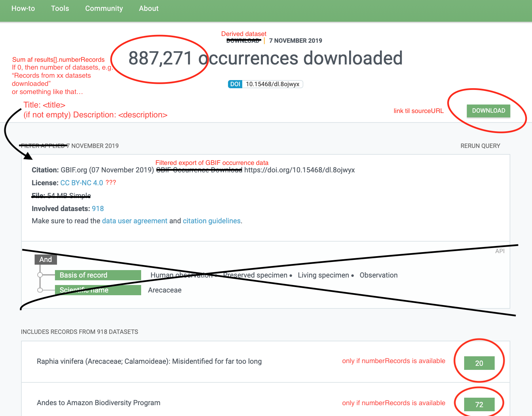Open the How-to menu

pos(23,8)
